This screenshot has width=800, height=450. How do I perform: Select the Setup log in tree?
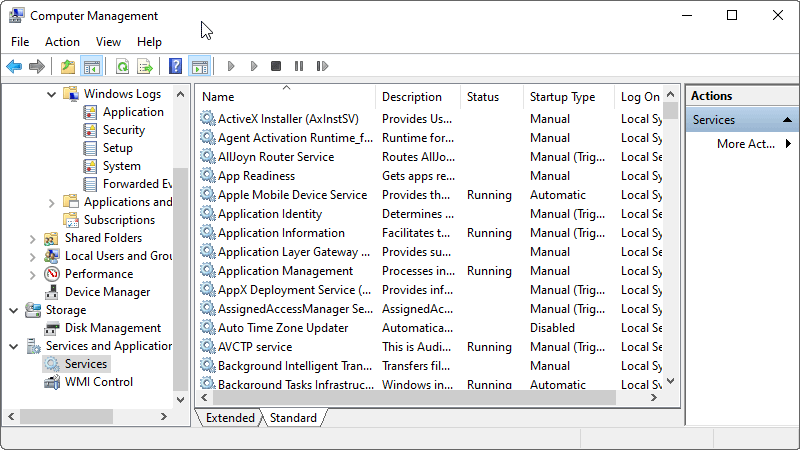[118, 148]
